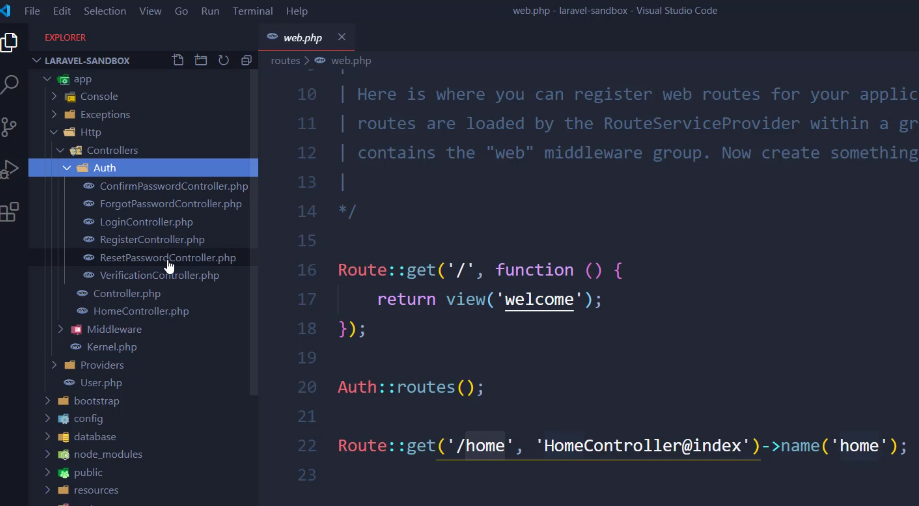
Task: Open the Source Control view icon
Action: (10, 127)
